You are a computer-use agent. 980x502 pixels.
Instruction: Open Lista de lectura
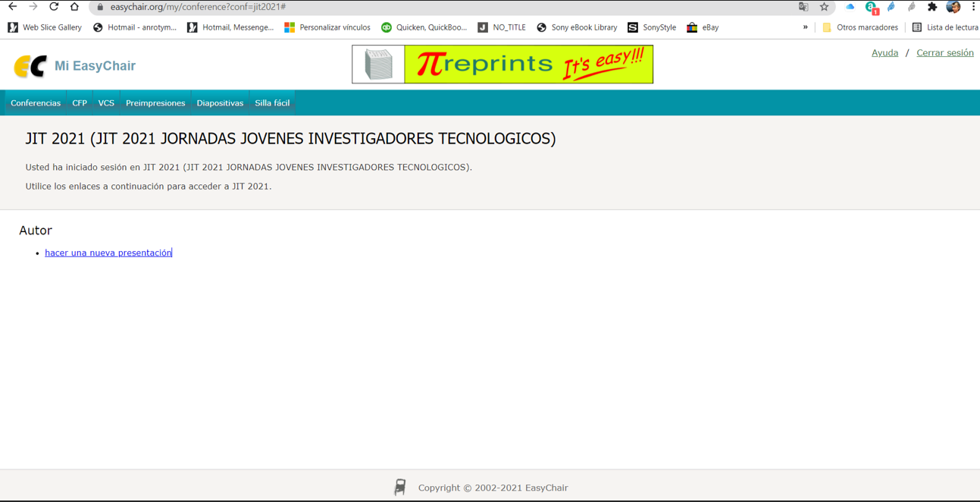[944, 27]
